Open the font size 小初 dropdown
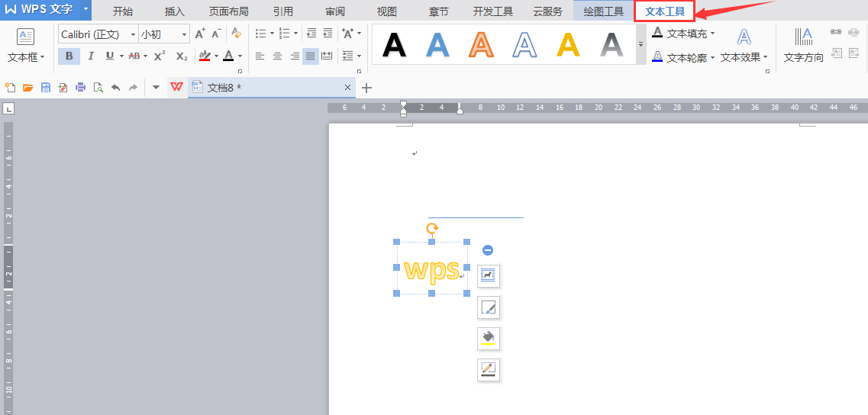 184,34
